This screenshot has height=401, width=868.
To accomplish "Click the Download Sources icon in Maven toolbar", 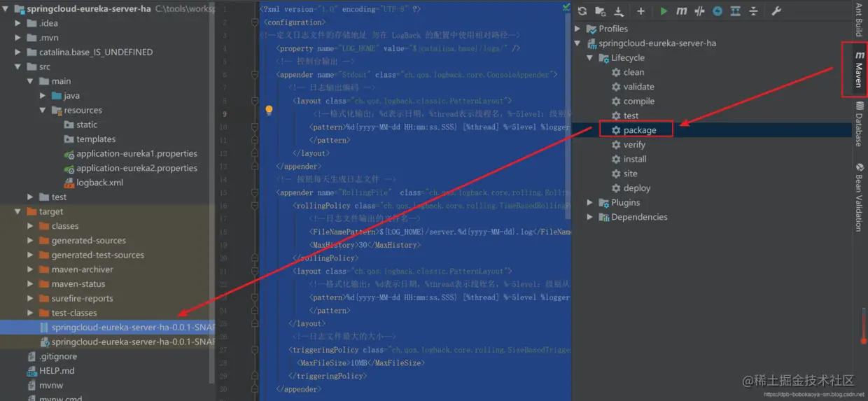I will pos(619,11).
